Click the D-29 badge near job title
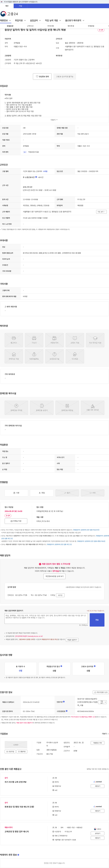This screenshot has height=868, width=109. (x=101, y=30)
